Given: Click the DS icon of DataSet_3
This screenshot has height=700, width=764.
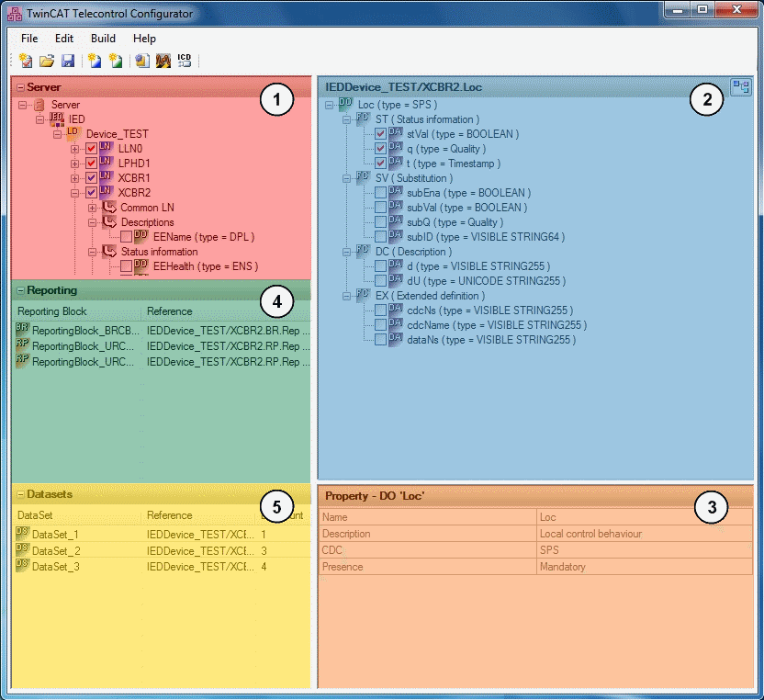Looking at the screenshot, I should (x=22, y=566).
